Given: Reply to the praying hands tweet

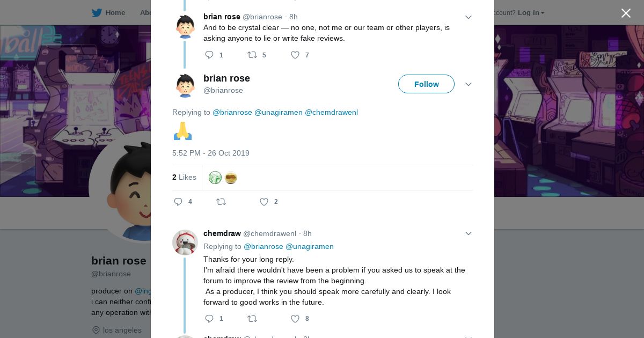Looking at the screenshot, I should 179,202.
